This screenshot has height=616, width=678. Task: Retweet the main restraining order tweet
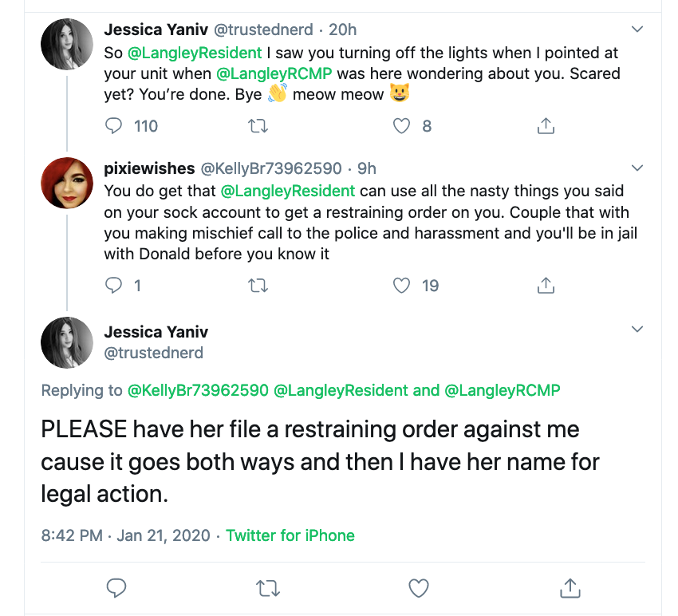tap(268, 588)
